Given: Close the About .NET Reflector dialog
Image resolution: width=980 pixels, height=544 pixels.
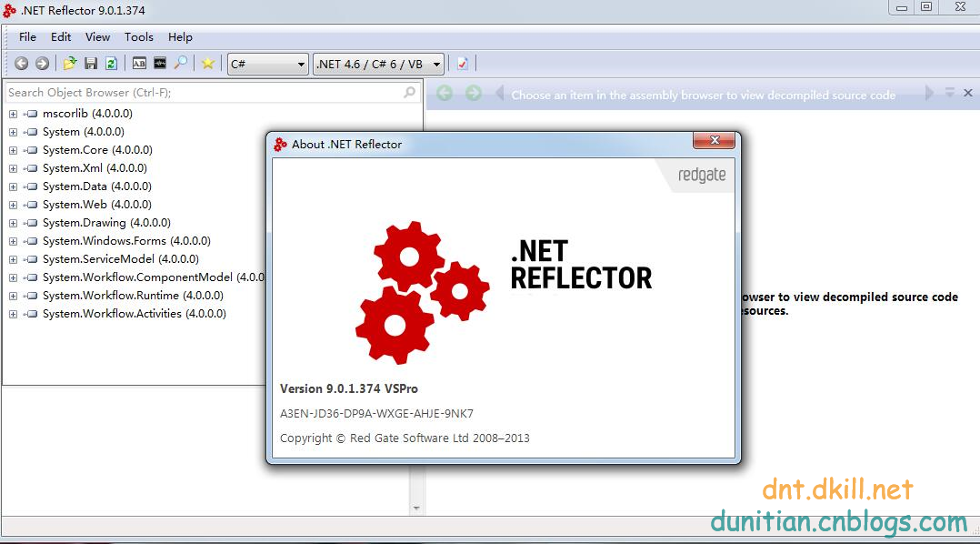Looking at the screenshot, I should (x=715, y=140).
